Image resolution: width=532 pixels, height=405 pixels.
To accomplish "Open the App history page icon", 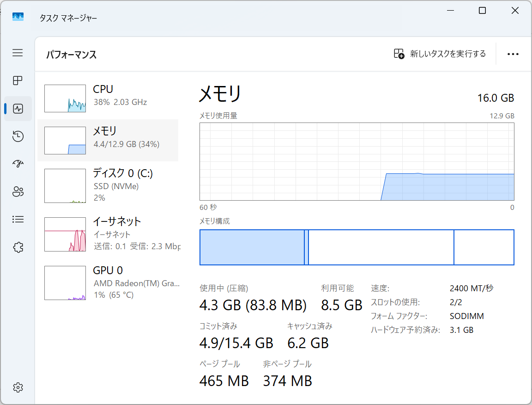I will [18, 136].
